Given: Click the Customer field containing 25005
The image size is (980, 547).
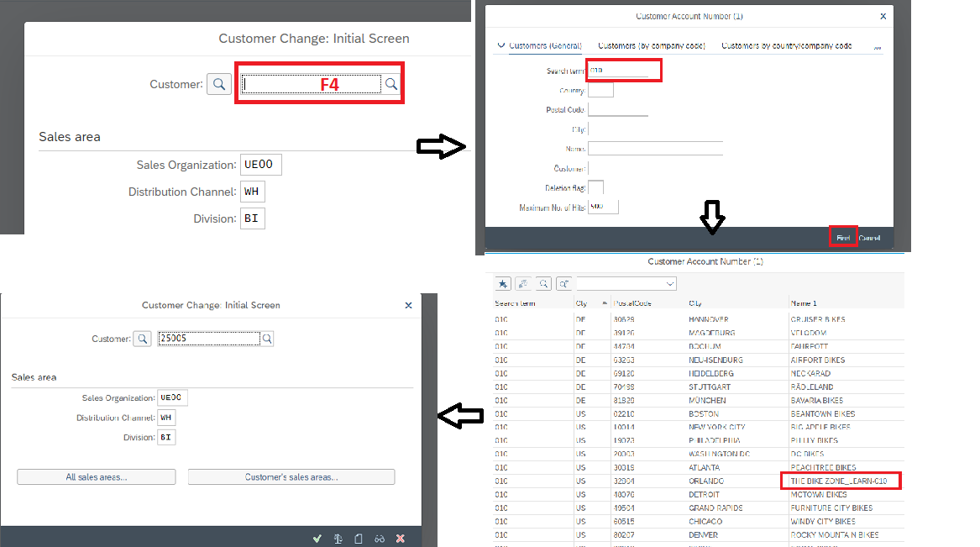Looking at the screenshot, I should pos(209,339).
